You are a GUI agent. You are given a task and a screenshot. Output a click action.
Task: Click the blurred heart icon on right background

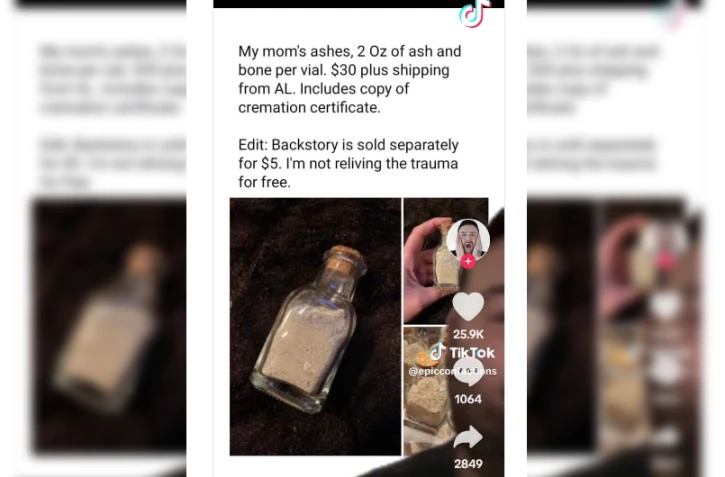[664, 307]
